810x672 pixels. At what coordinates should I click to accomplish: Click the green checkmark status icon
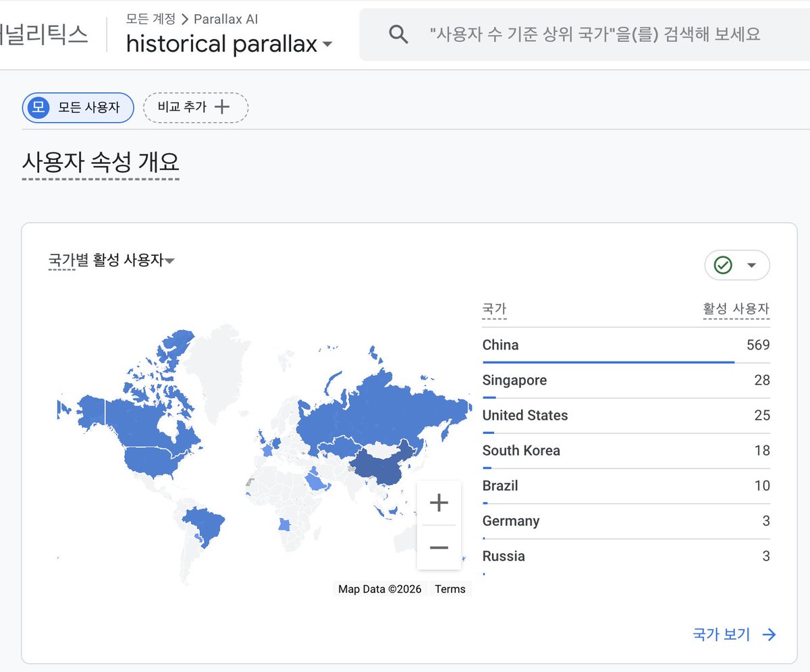click(x=723, y=265)
